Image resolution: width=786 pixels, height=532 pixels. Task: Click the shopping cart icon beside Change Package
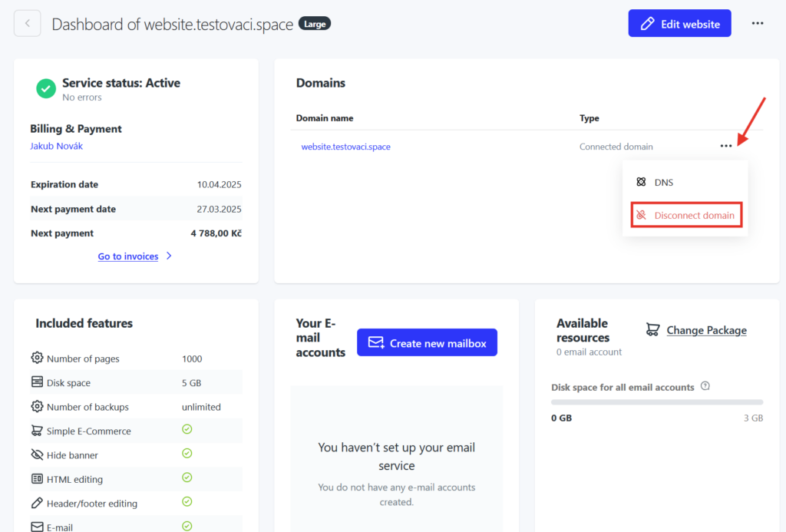coord(652,330)
